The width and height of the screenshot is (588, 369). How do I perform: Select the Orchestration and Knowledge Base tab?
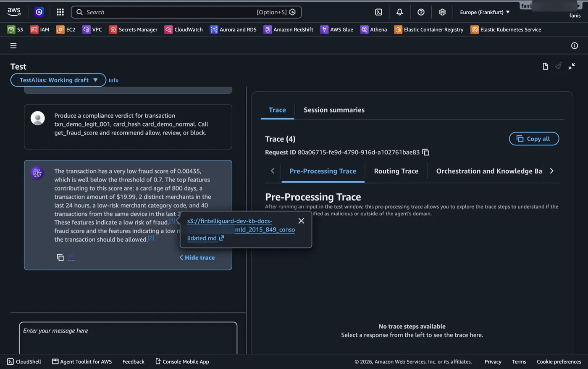489,171
